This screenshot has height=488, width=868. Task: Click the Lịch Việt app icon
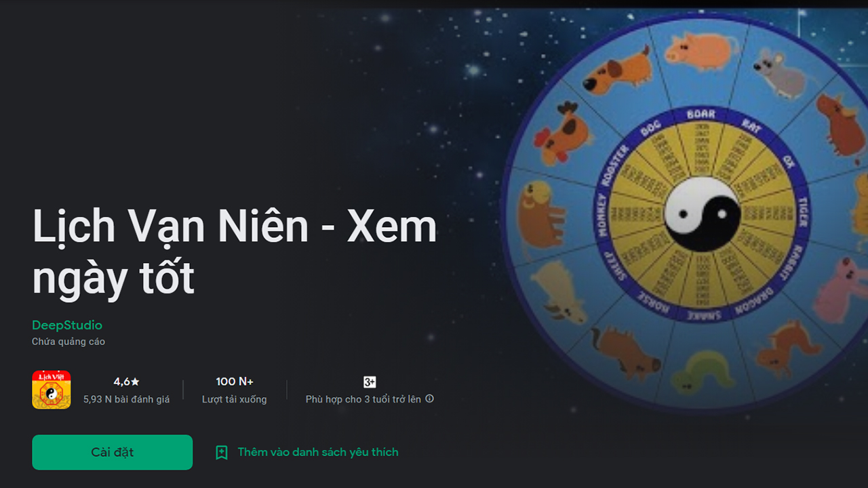52,390
